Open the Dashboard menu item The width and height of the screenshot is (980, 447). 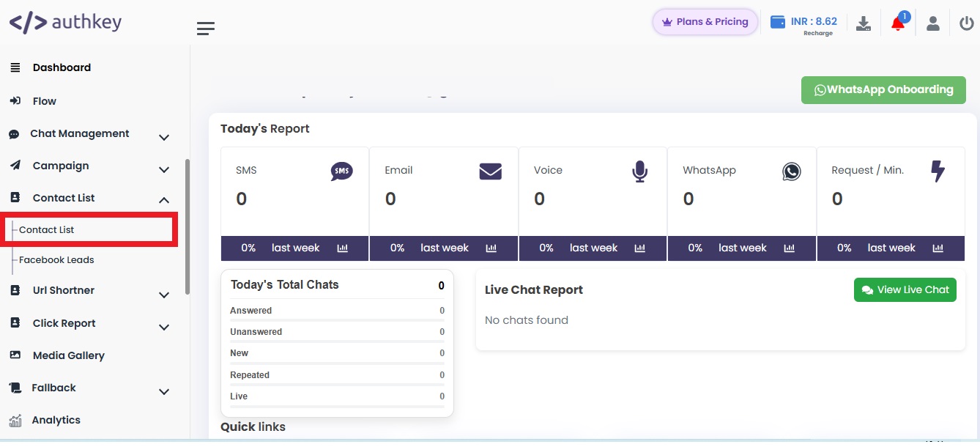[62, 67]
